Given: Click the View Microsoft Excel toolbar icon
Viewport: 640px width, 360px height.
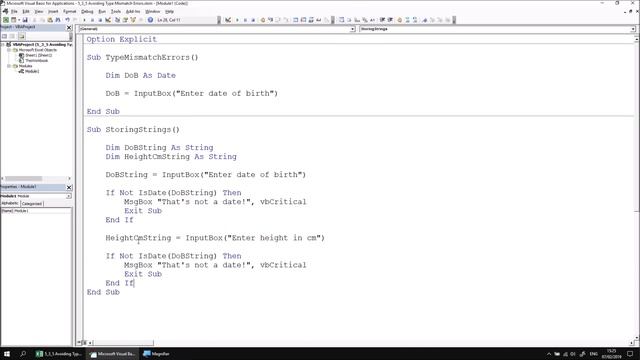Looking at the screenshot, I should (6, 20).
